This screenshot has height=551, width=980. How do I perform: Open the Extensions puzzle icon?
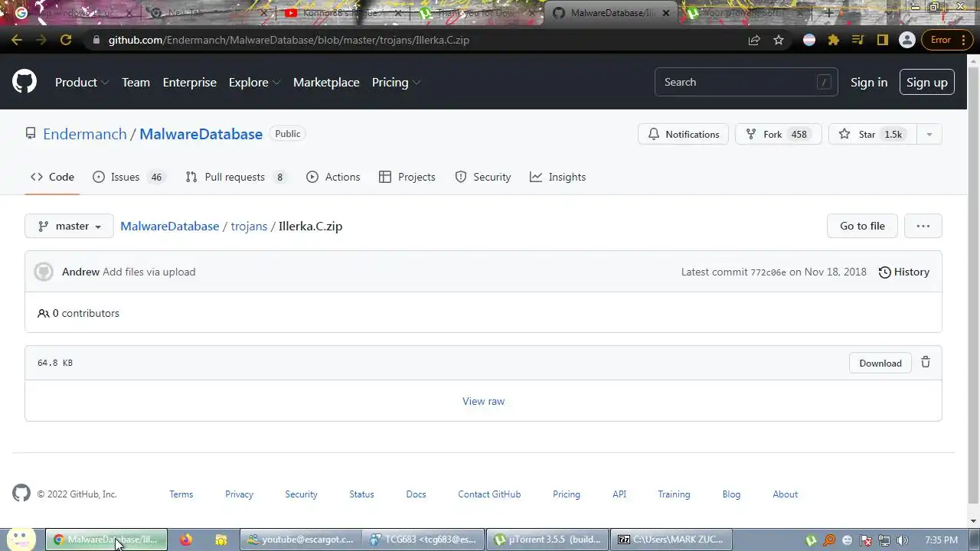pos(834,40)
